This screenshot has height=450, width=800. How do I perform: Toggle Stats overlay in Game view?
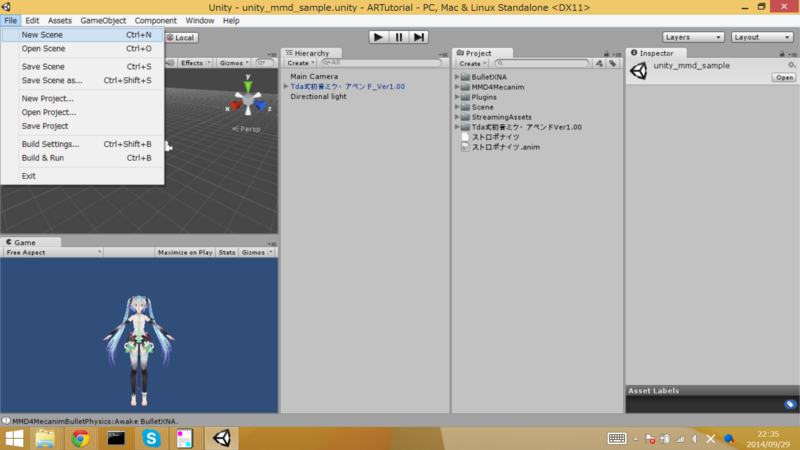[227, 253]
